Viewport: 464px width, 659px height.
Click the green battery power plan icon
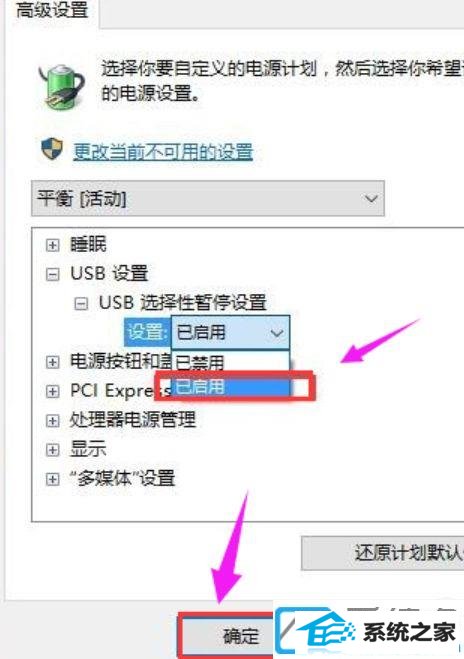click(61, 87)
